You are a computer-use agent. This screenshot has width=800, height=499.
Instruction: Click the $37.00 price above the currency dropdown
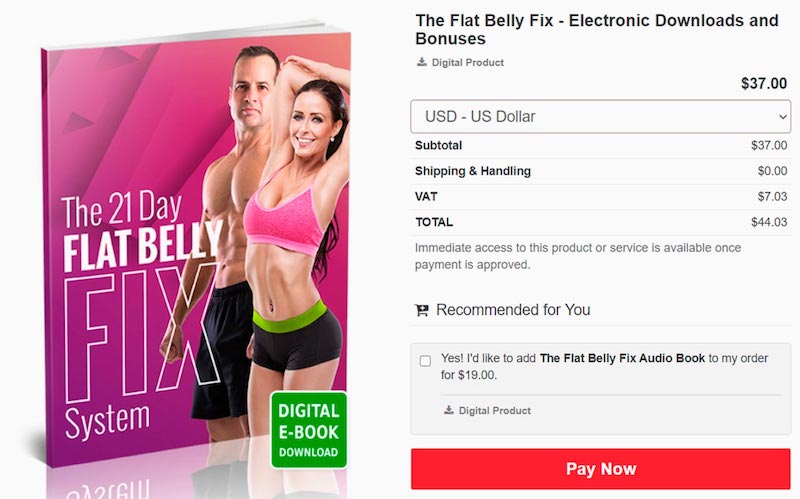[x=764, y=83]
